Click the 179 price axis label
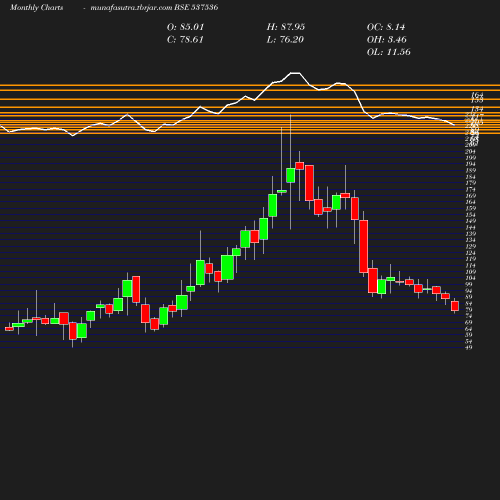Screen dimensions: 500x500 (x=470, y=183)
